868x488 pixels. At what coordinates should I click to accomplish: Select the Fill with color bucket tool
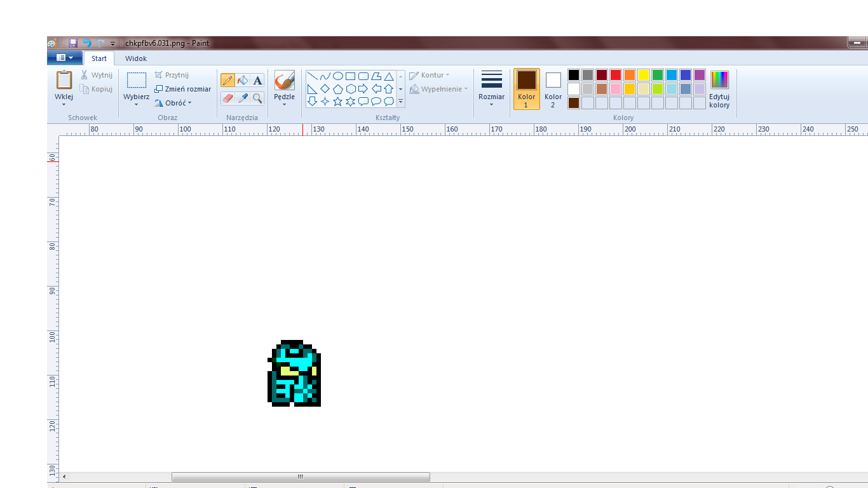click(x=243, y=80)
